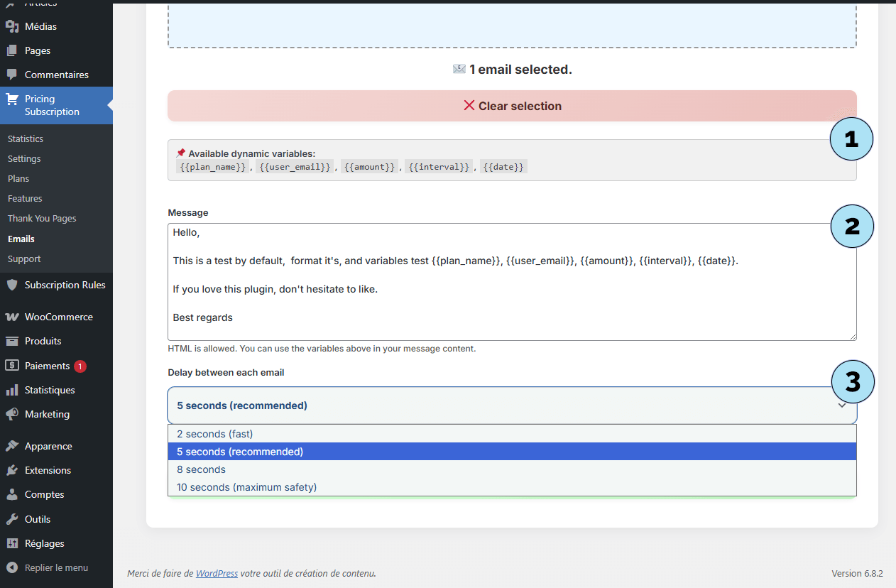
Task: Go to the Statistics submenu item
Action: [26, 139]
